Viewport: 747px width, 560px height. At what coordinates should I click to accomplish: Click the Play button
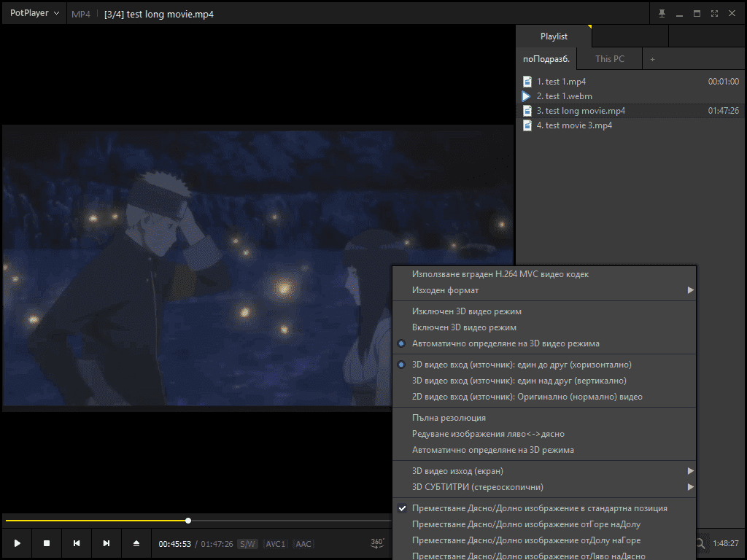18,543
